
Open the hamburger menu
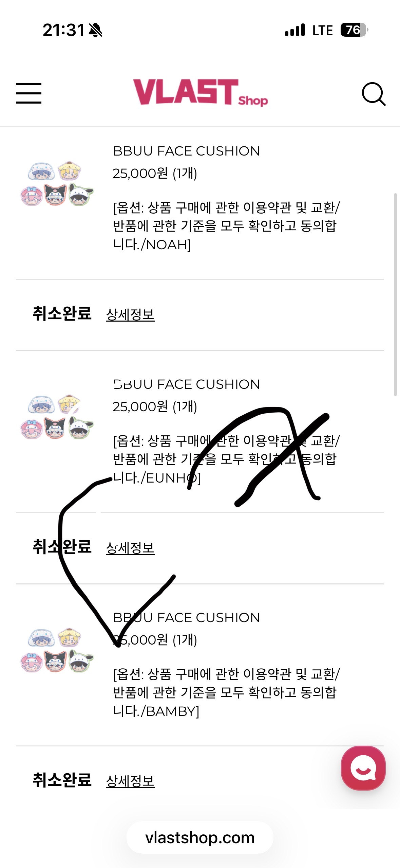[28, 93]
